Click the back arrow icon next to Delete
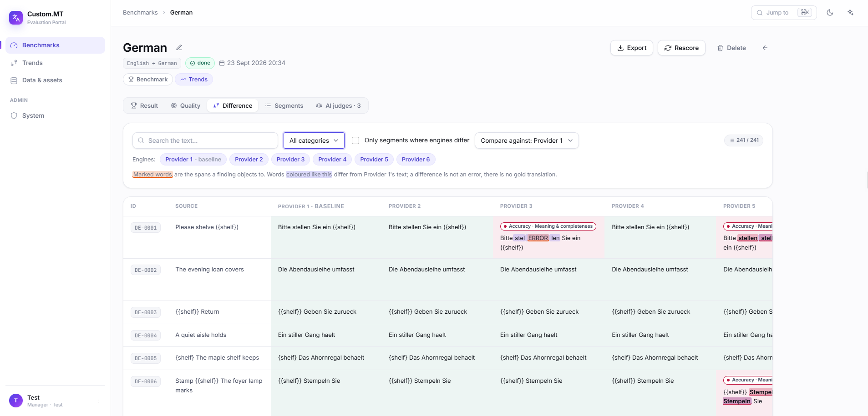Viewport: 868px width, 416px height. 765,48
